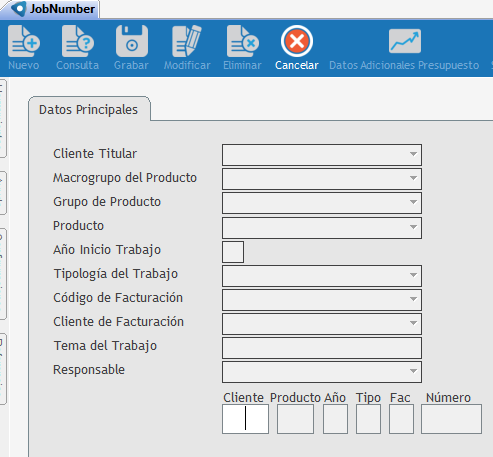Screen dimensions: 493x457
Task: Open the Producto dropdown list
Action: pyautogui.click(x=322, y=228)
